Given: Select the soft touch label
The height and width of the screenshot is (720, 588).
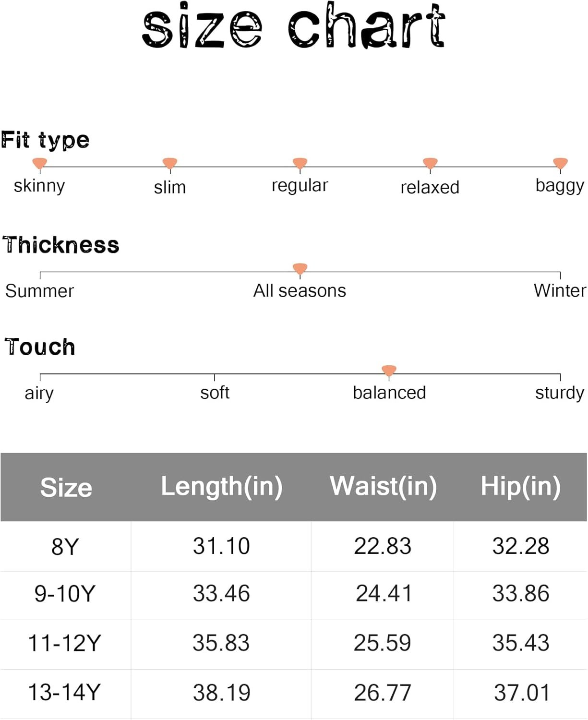Looking at the screenshot, I should click(x=215, y=393).
